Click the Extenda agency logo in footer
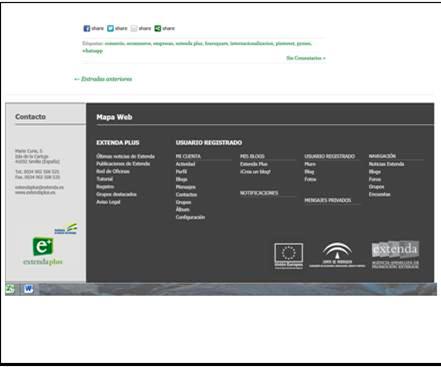The height and width of the screenshot is (367, 441). pos(395,254)
